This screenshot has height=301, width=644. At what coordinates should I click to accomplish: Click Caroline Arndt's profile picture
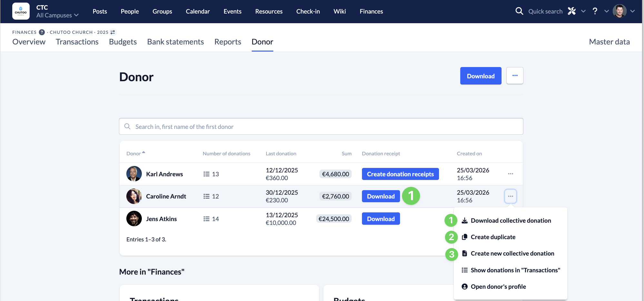[x=134, y=196]
